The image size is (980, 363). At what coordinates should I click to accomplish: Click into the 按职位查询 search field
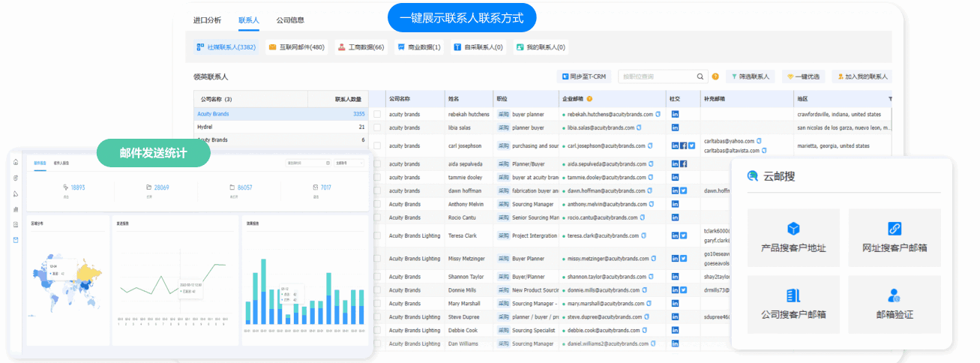click(655, 76)
